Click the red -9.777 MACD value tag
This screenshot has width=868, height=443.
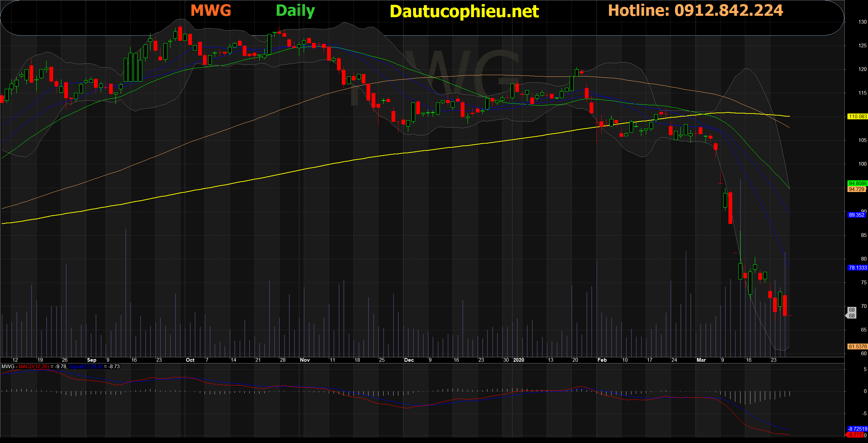855,435
